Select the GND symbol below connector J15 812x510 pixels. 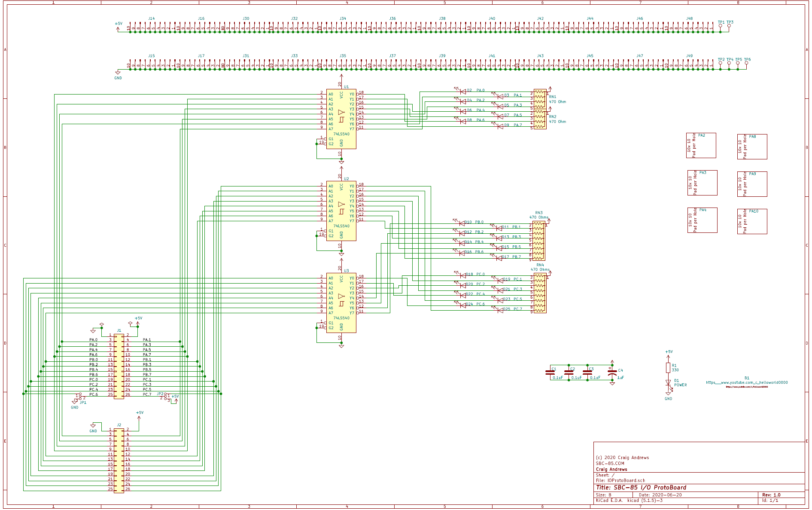click(117, 74)
